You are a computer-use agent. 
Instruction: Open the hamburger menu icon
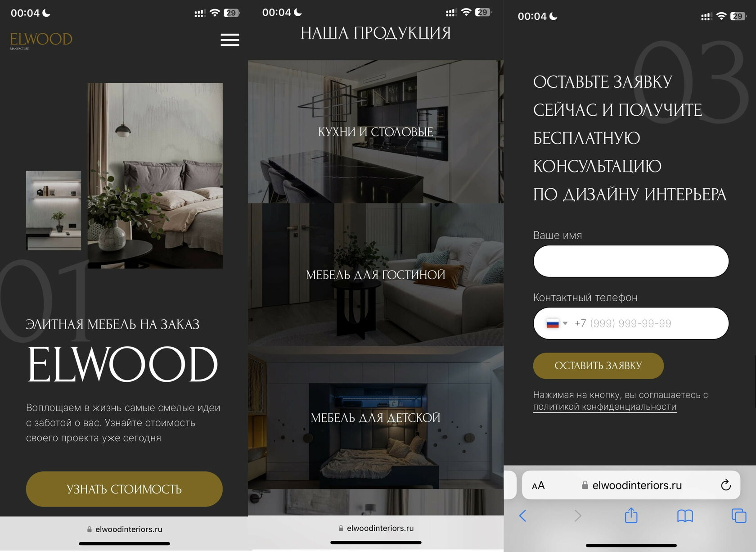[229, 40]
